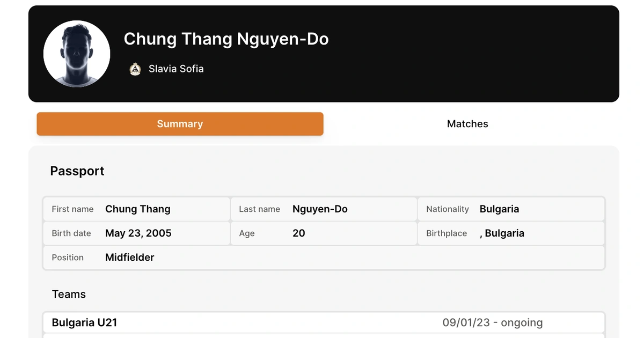Click the 09/01/23 - ongoing date range
The height and width of the screenshot is (338, 644).
point(492,322)
